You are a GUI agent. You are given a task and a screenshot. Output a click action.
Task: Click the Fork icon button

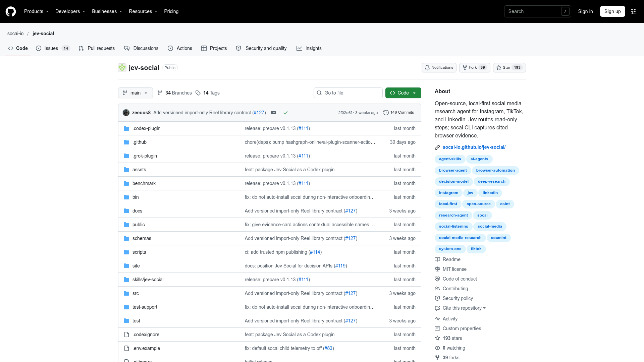(x=475, y=68)
